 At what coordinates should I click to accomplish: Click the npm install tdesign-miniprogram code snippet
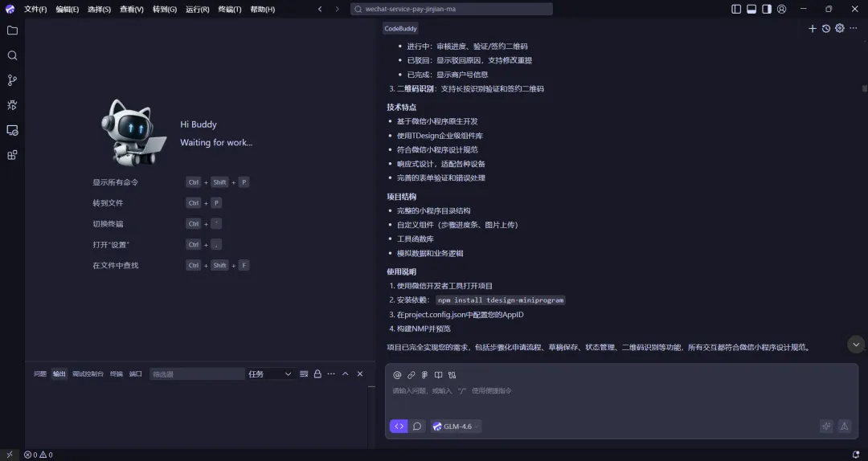pos(501,300)
